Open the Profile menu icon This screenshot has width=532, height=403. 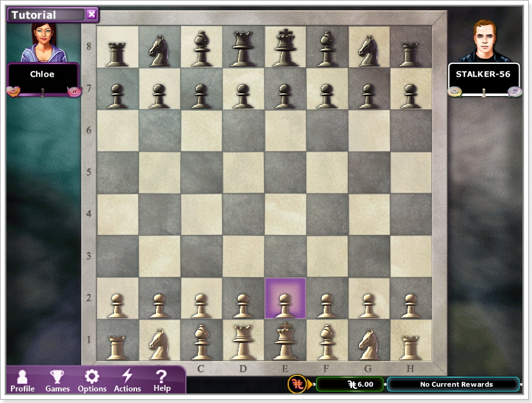pos(23,380)
